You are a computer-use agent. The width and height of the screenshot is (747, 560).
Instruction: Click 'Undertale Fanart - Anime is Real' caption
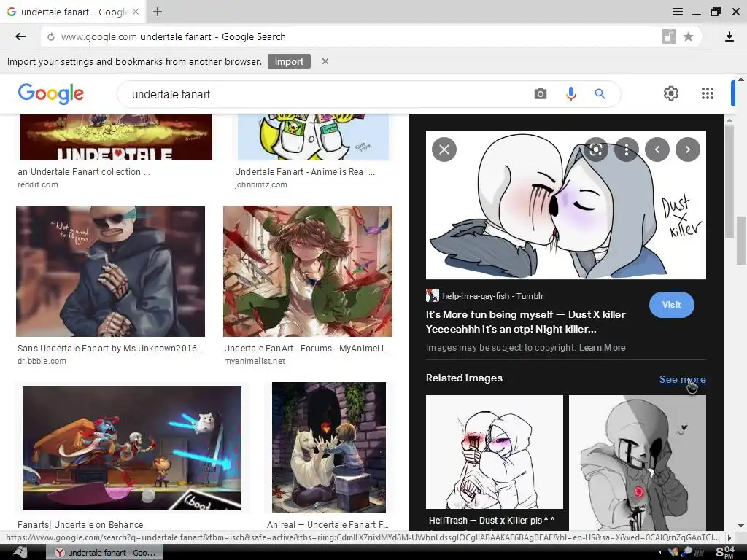coord(305,172)
